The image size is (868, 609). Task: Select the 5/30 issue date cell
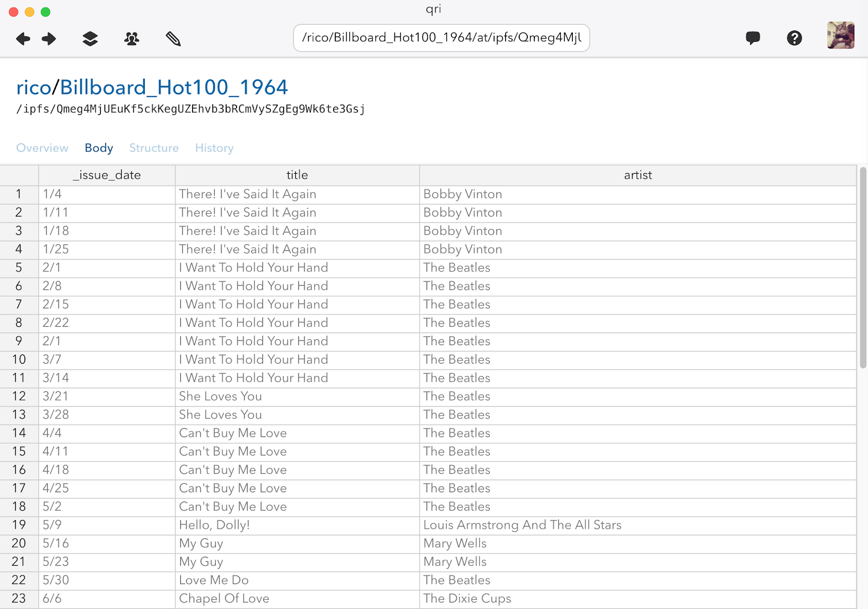(x=107, y=581)
